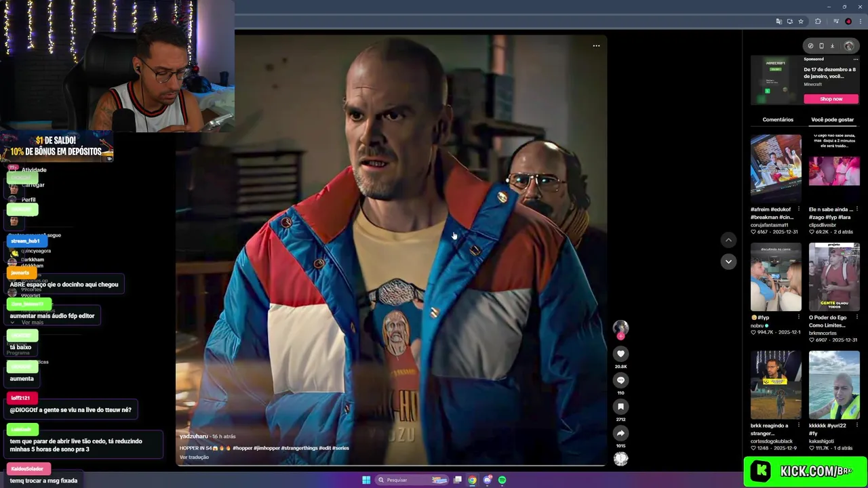Click the download app icon in TikTok toolbar
Viewport: 868px width, 488px height.
pyautogui.click(x=832, y=46)
